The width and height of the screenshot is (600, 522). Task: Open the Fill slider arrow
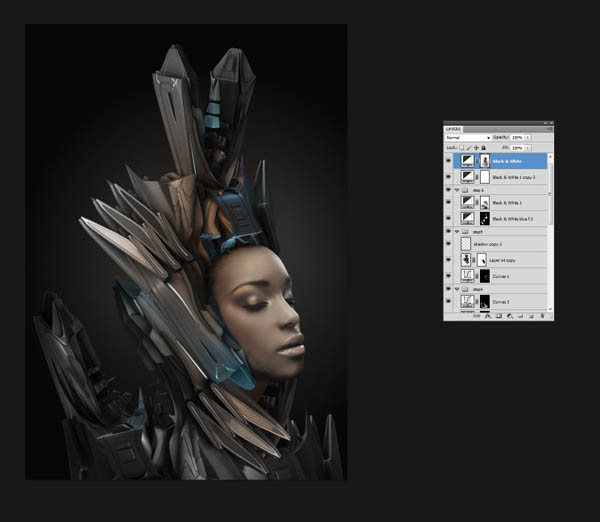pos(527,148)
